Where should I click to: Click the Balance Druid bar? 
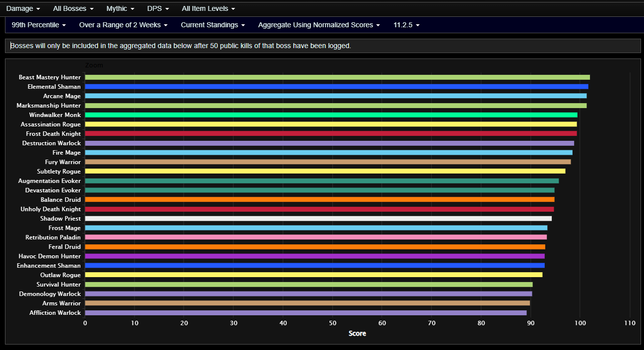pyautogui.click(x=320, y=200)
